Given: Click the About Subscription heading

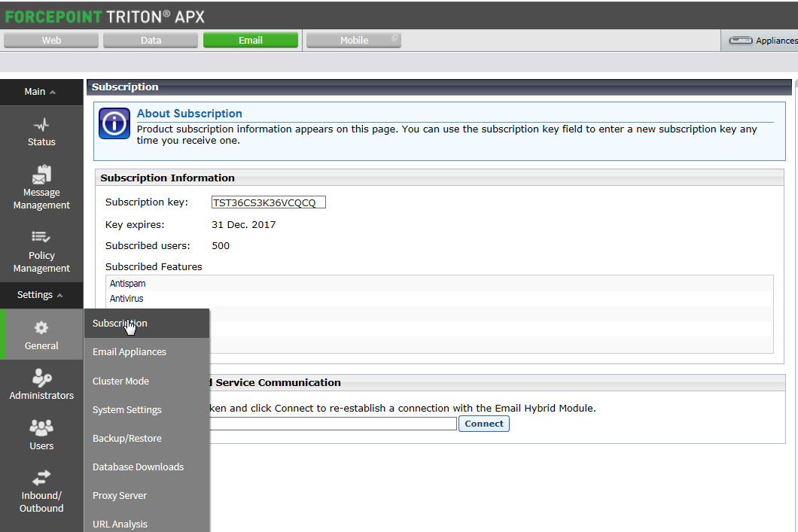Looking at the screenshot, I should 189,114.
